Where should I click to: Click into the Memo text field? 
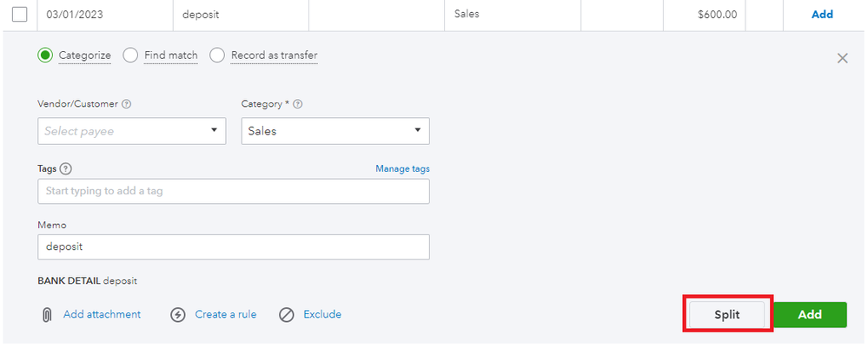coord(234,246)
